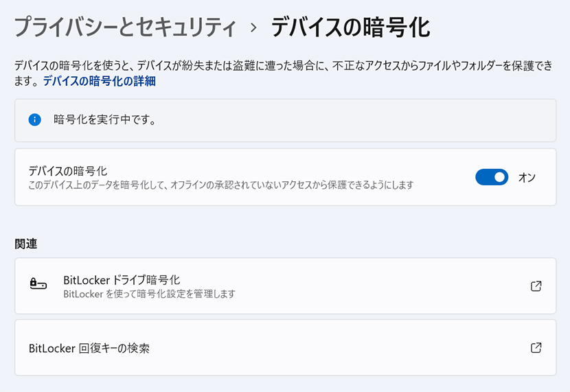The height and width of the screenshot is (392, 570).
Task: Click the toggle's description about オフライン access
Action: (220, 185)
